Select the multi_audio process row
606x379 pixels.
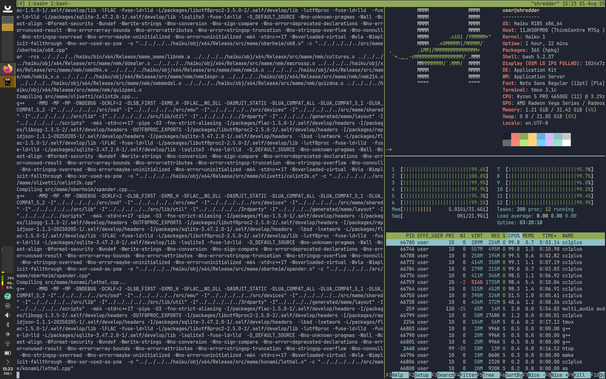tap(495, 309)
